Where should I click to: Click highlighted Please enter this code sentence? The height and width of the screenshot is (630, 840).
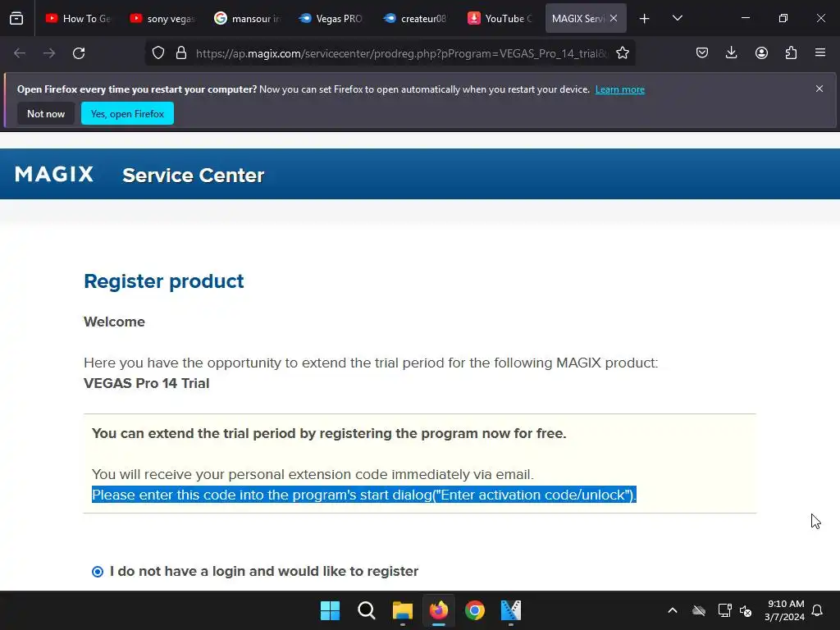pos(363,495)
